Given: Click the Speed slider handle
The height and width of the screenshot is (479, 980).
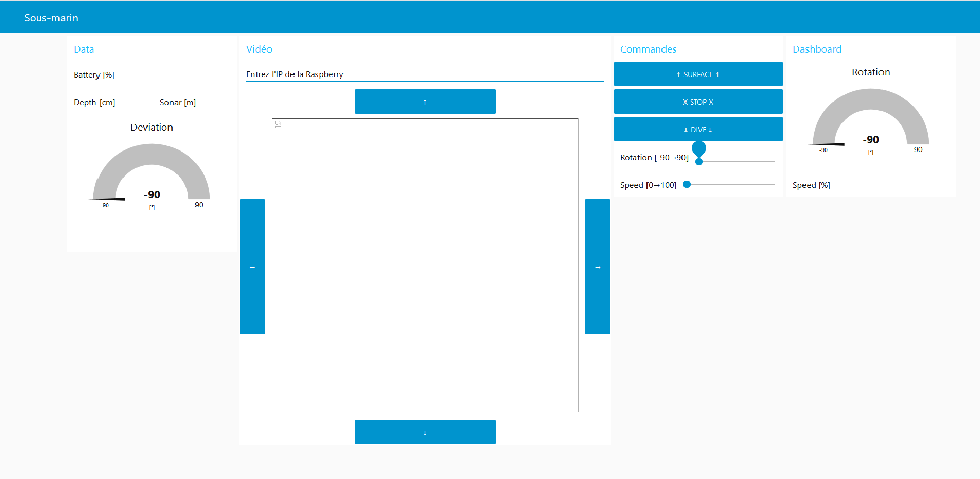Looking at the screenshot, I should 687,184.
